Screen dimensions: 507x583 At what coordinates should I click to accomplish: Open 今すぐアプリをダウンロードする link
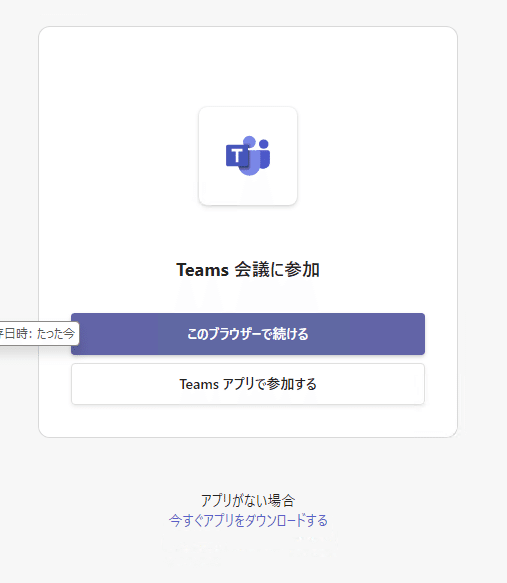pos(248,520)
